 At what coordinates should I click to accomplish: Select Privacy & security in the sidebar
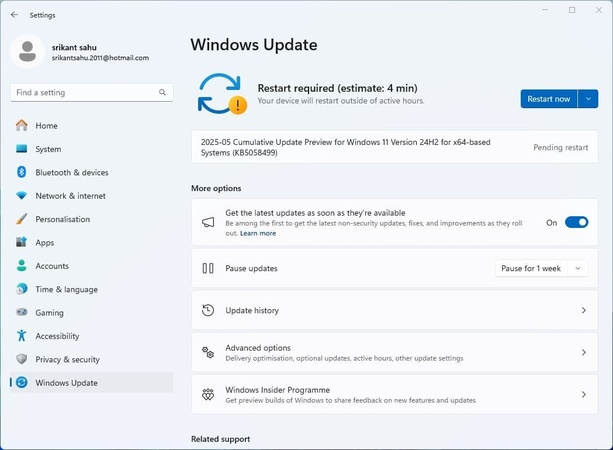coord(91,359)
